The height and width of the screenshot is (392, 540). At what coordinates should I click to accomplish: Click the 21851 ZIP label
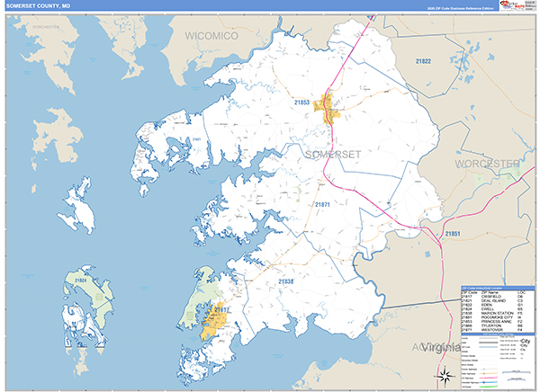point(452,234)
